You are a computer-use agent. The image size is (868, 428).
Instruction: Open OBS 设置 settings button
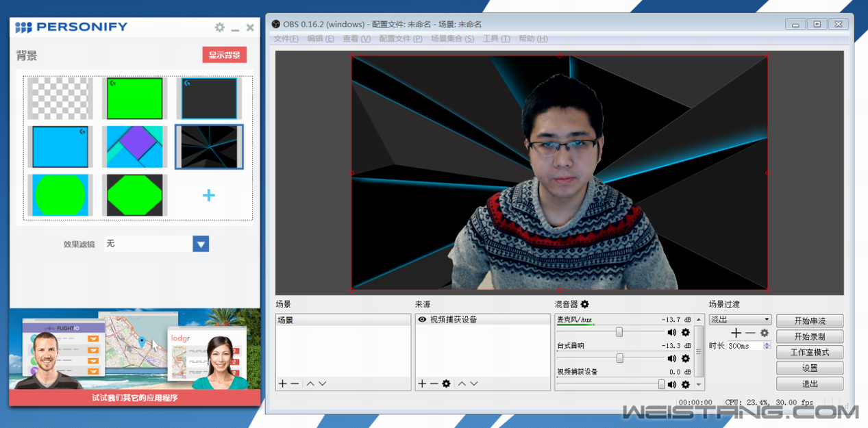coord(810,368)
